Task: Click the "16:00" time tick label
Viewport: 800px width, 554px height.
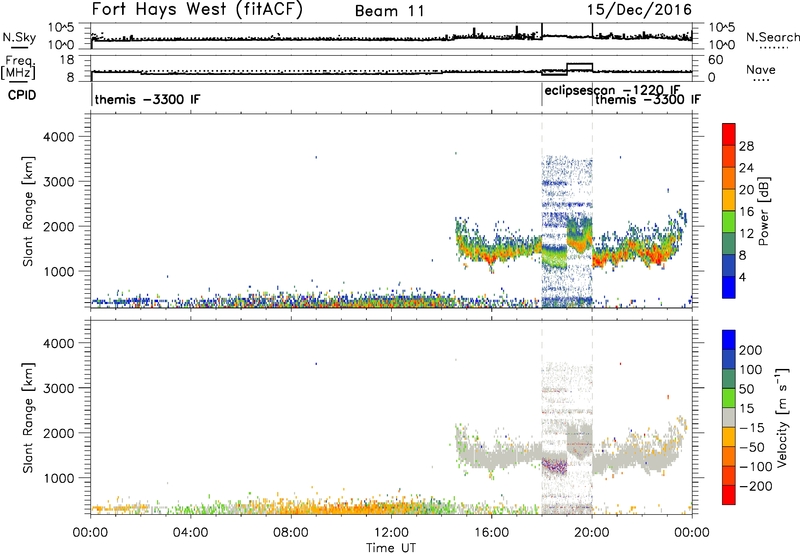Action: pos(491,533)
